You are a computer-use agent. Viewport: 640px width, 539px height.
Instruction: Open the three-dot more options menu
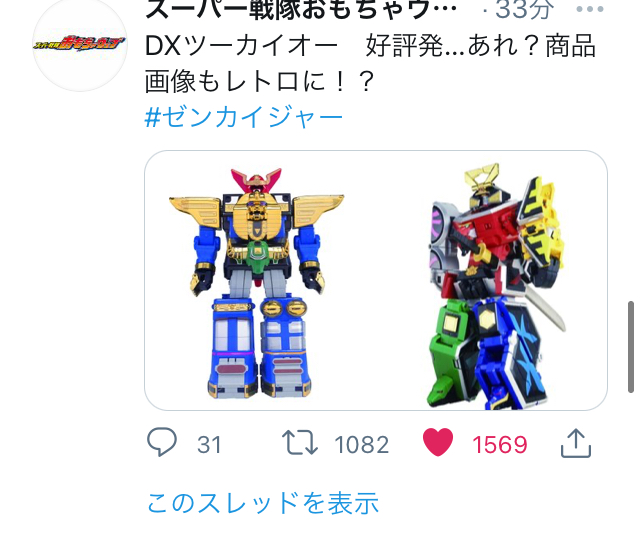pyautogui.click(x=589, y=9)
